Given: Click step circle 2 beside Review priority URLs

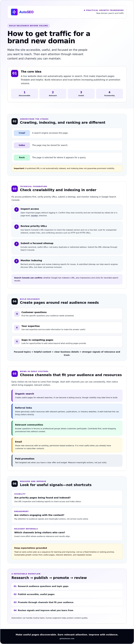Looking at the screenshot, I should (17, 226).
